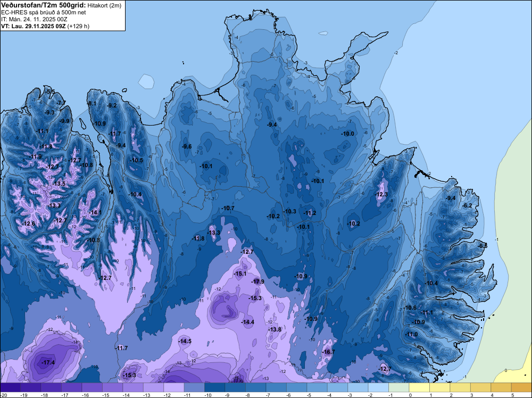Select the -10.3 temperature label
This screenshot has width=532, height=398.
point(290,211)
